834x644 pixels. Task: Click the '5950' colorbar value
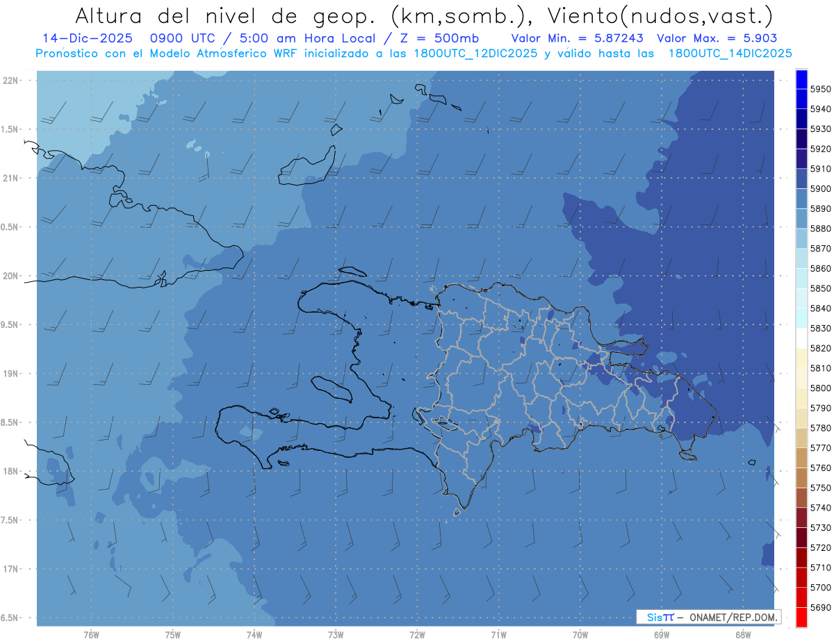(x=820, y=89)
